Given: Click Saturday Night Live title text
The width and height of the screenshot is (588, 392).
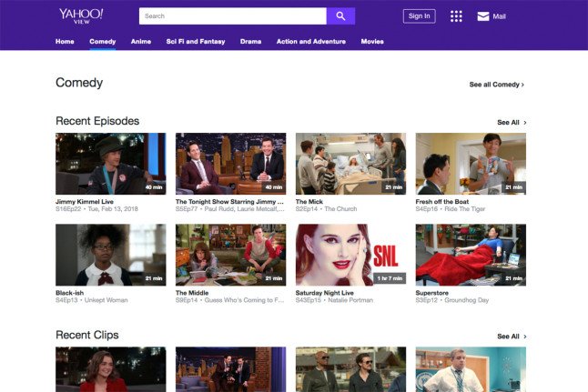Looking at the screenshot, I should [324, 293].
